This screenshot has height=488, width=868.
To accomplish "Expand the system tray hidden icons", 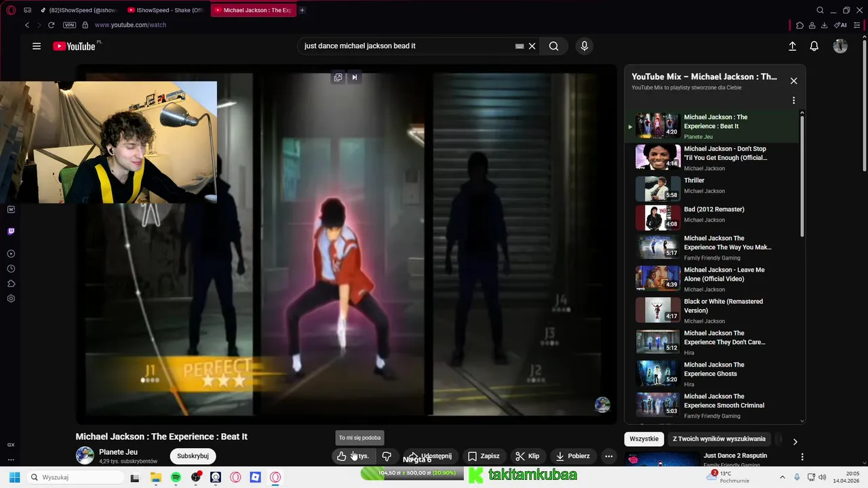I will click(x=782, y=477).
